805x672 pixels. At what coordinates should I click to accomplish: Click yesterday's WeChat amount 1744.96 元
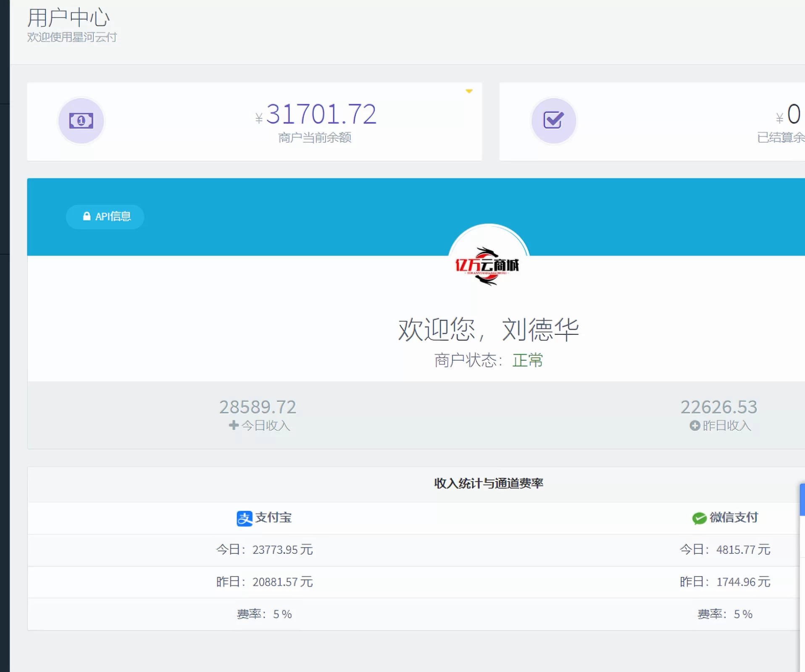[744, 582]
